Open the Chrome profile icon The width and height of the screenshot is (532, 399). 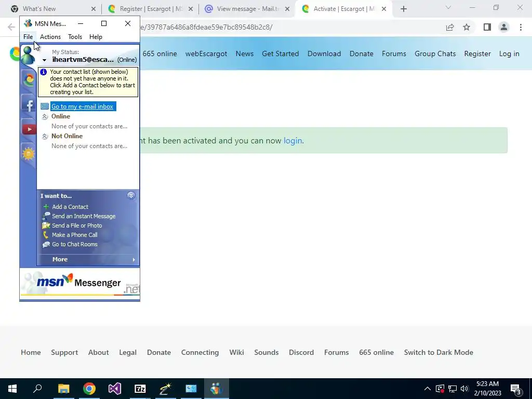click(504, 27)
